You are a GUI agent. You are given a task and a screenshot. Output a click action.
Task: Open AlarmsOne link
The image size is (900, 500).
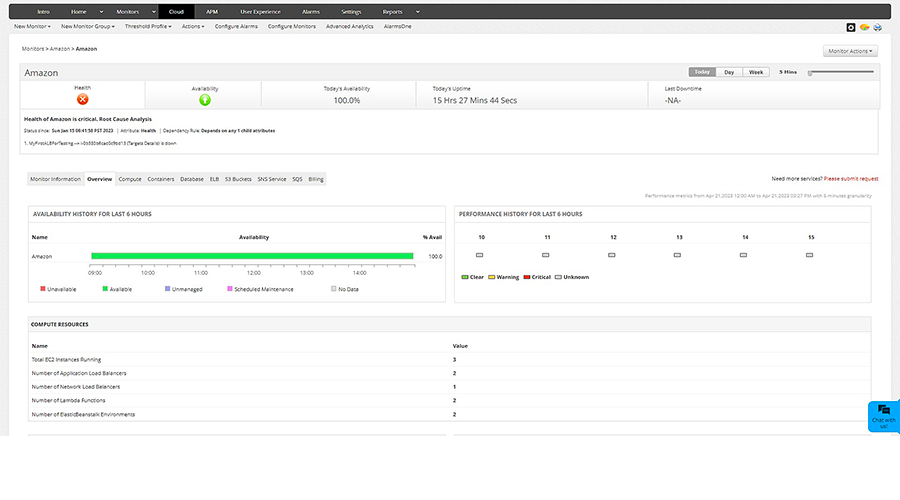[397, 26]
